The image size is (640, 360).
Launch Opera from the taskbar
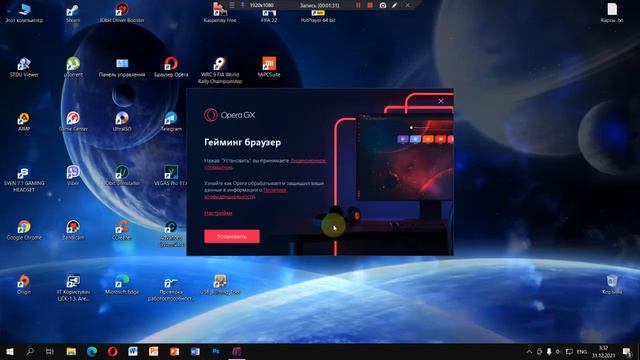click(113, 351)
